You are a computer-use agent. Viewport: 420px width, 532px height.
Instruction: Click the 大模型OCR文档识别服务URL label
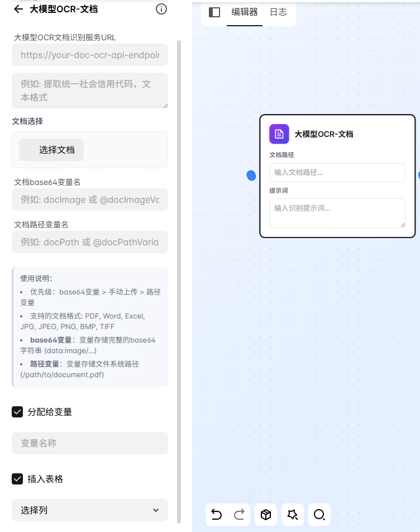click(65, 37)
